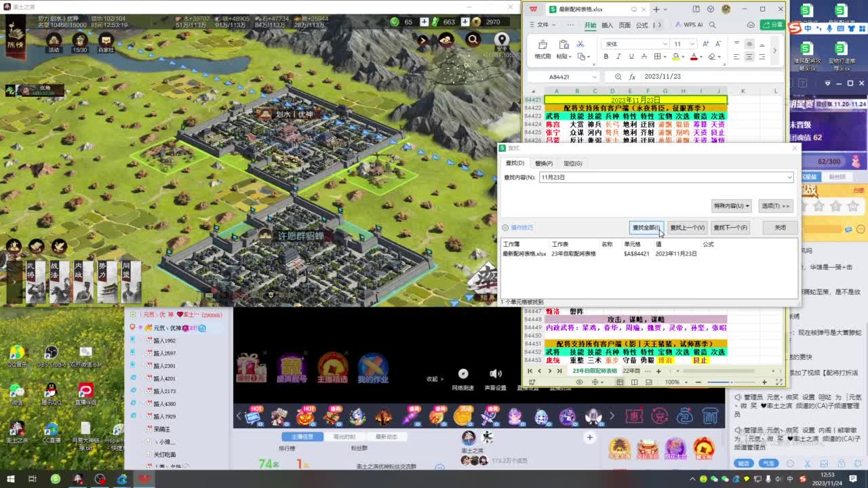Click the Windows Start button

tap(10, 479)
